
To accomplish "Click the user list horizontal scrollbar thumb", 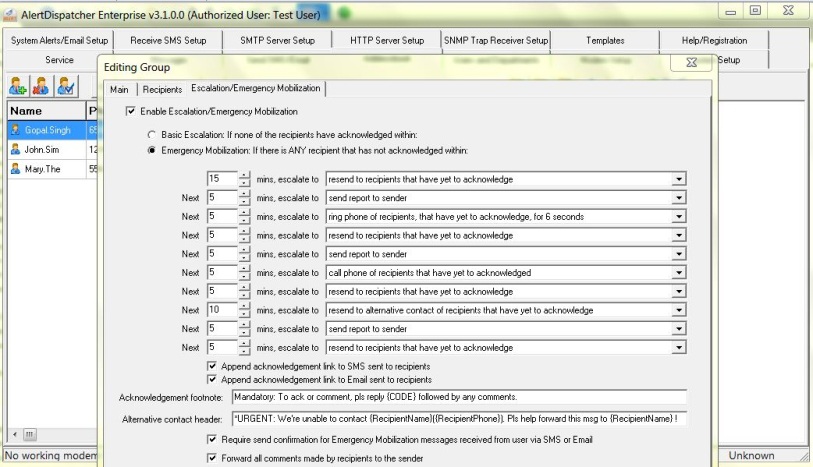I will point(30,434).
